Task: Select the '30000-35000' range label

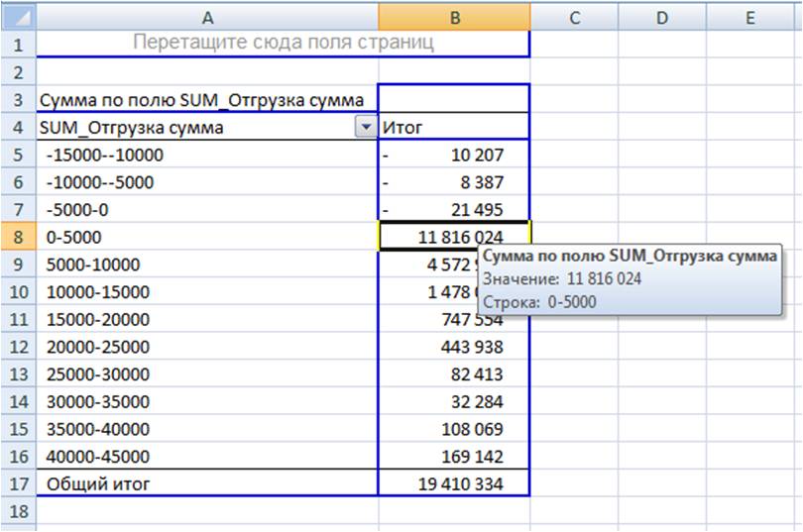Action: [x=207, y=401]
